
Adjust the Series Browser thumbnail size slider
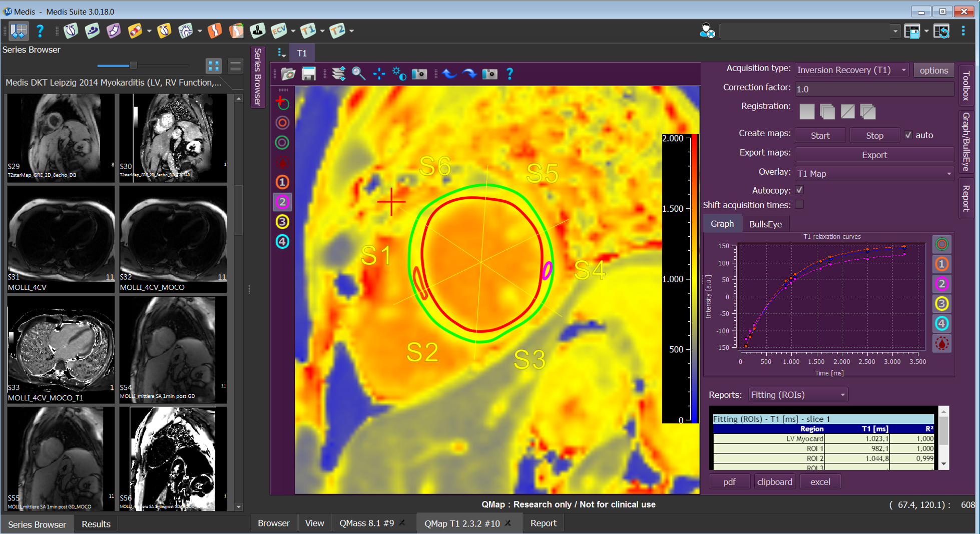[x=133, y=66]
